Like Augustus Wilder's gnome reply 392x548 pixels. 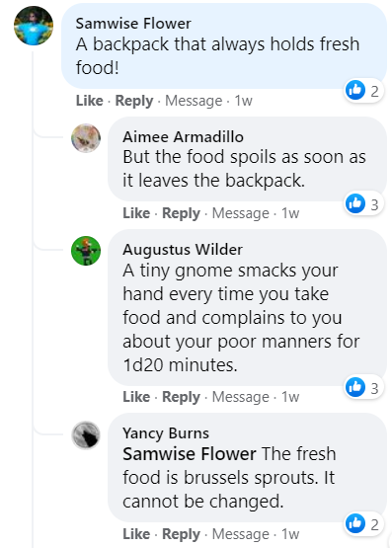[x=136, y=397]
